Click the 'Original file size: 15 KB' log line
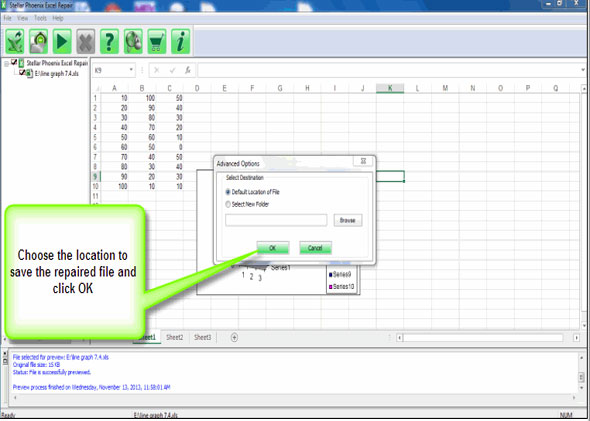 (x=36, y=365)
